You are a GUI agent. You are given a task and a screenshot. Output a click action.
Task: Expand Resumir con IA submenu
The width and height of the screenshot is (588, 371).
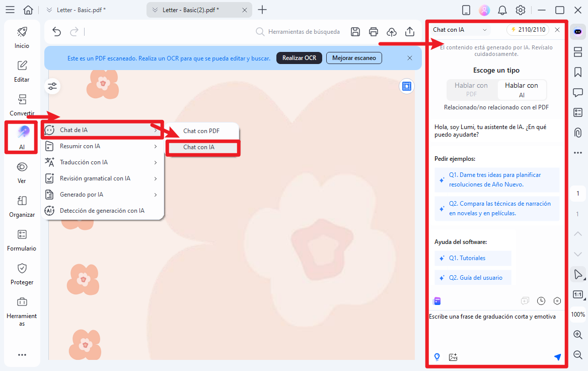tap(102, 146)
